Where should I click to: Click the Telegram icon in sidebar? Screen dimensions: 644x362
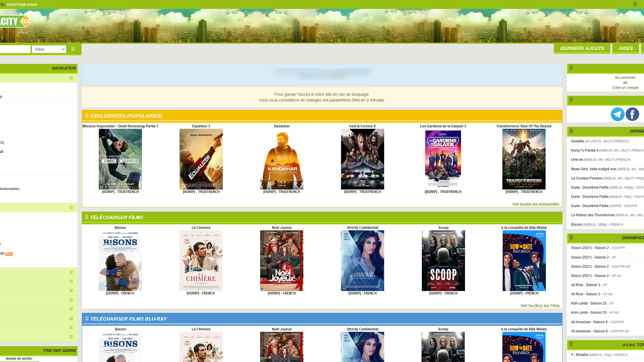[x=617, y=114]
